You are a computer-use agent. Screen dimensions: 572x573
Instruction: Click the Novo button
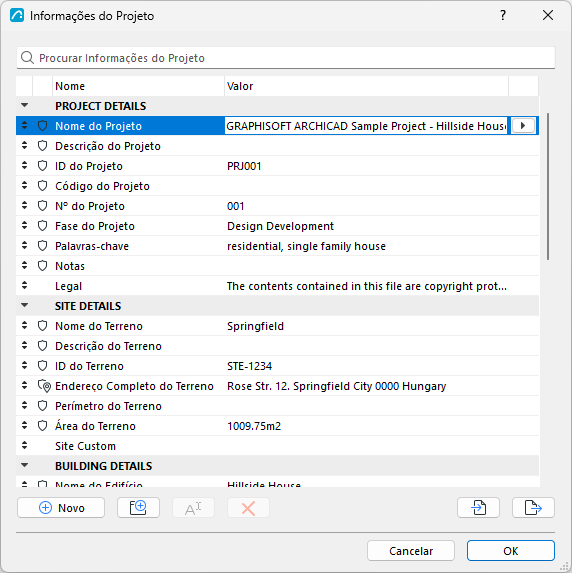click(61, 508)
